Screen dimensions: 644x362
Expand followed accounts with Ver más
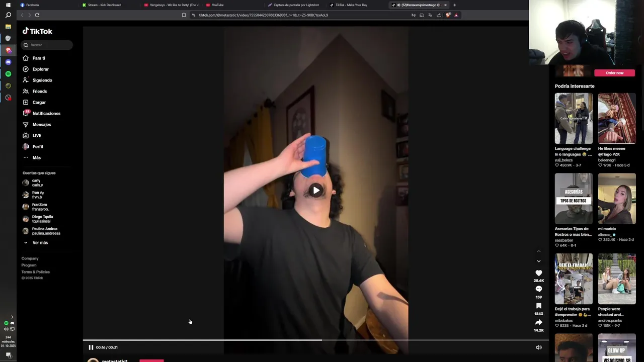point(36,243)
